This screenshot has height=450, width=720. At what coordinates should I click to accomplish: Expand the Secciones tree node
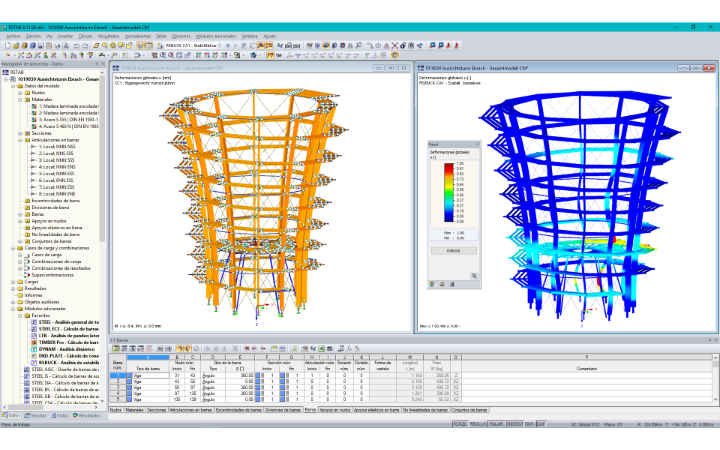(20, 133)
